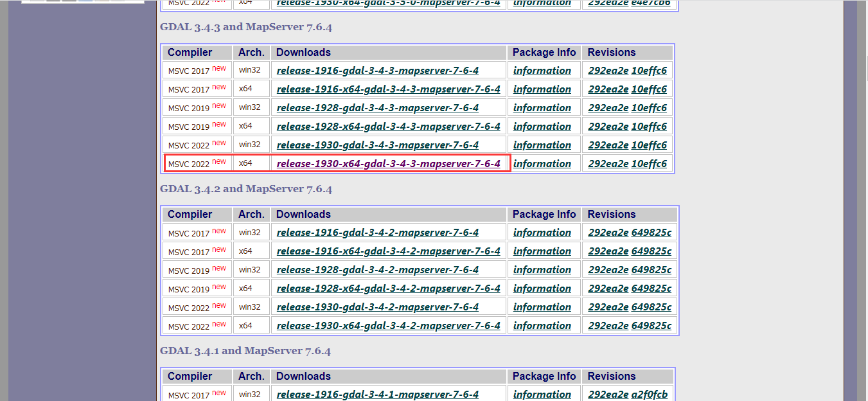Screen dimensions: 868x401
Task: Click heading 'GDAL 3.4.3 and MapServer 7.6.4'
Action: coord(246,28)
